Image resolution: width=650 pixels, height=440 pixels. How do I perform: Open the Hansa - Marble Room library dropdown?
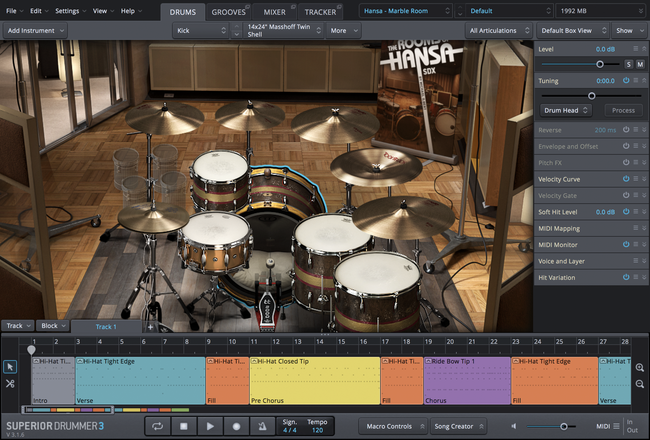(x=406, y=11)
